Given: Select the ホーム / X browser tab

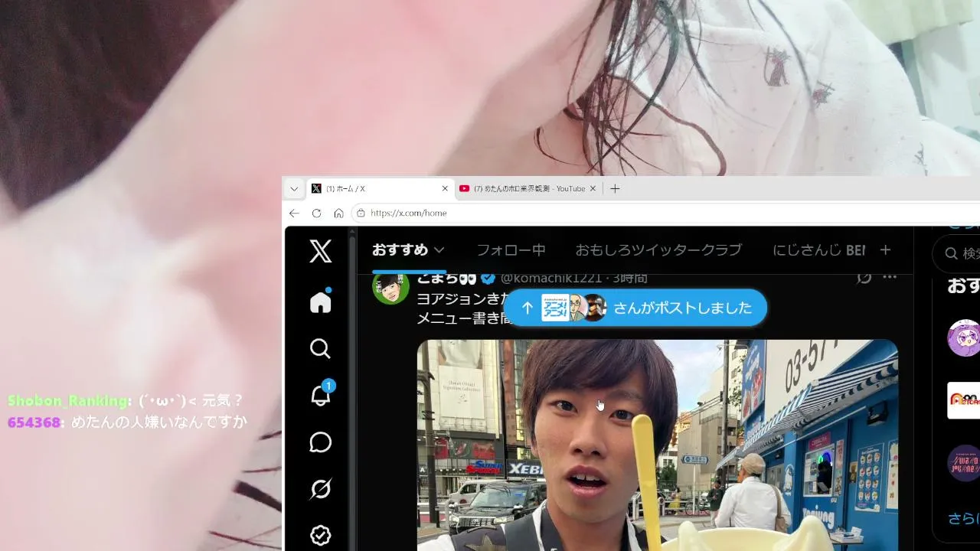Looking at the screenshot, I should tap(381, 188).
